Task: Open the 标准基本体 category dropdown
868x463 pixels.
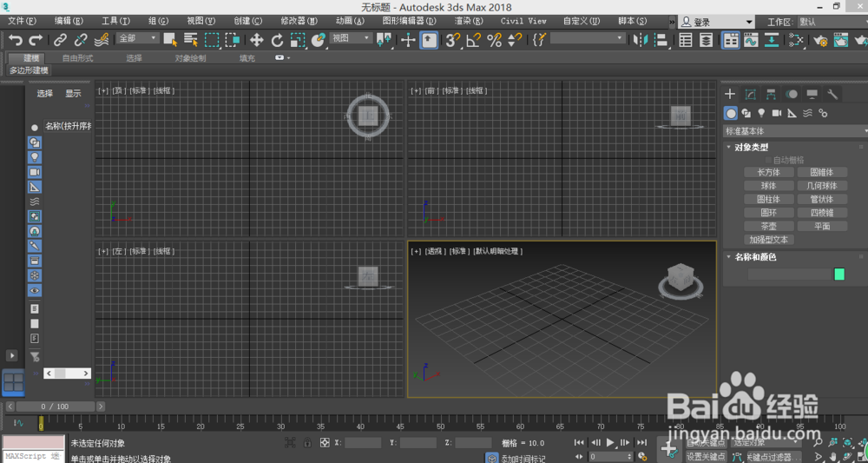Action: [x=795, y=131]
